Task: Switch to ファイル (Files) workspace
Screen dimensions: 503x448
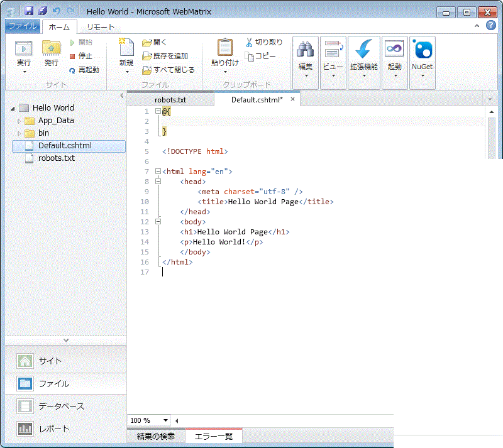Action: pos(66,384)
